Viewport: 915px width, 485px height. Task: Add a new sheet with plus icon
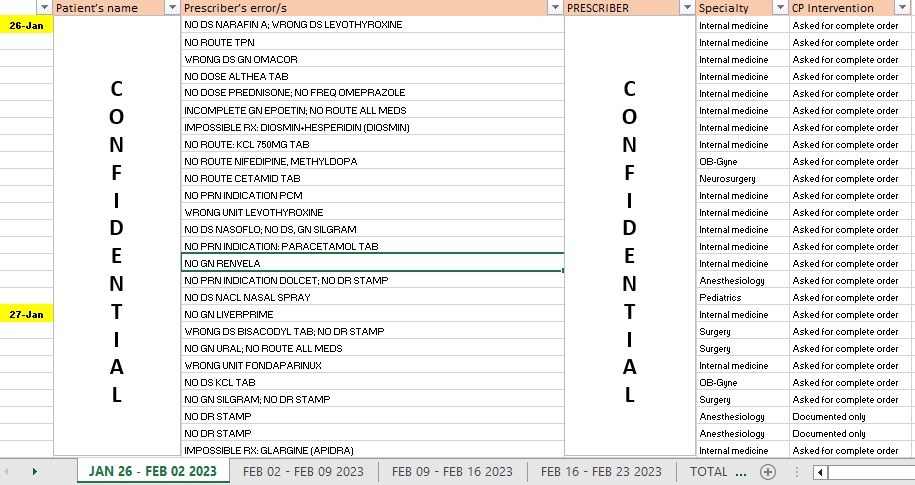point(768,472)
